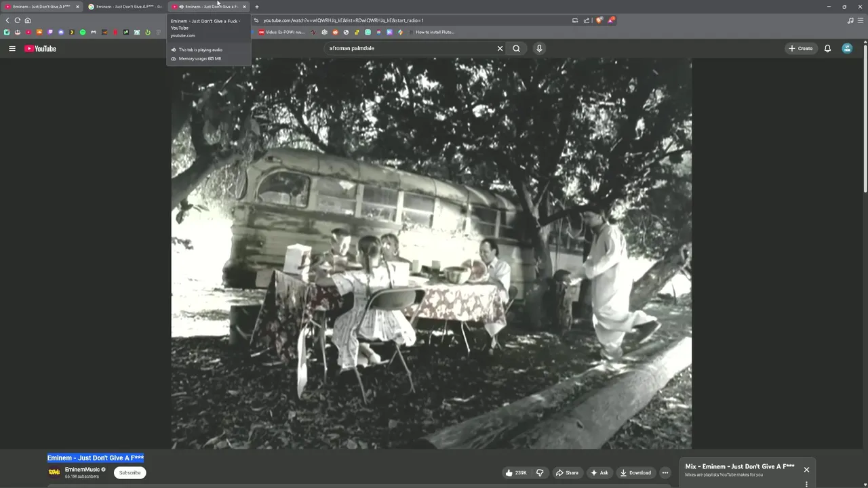Close the currently playing third tab
The image size is (868, 488).
(244, 7)
